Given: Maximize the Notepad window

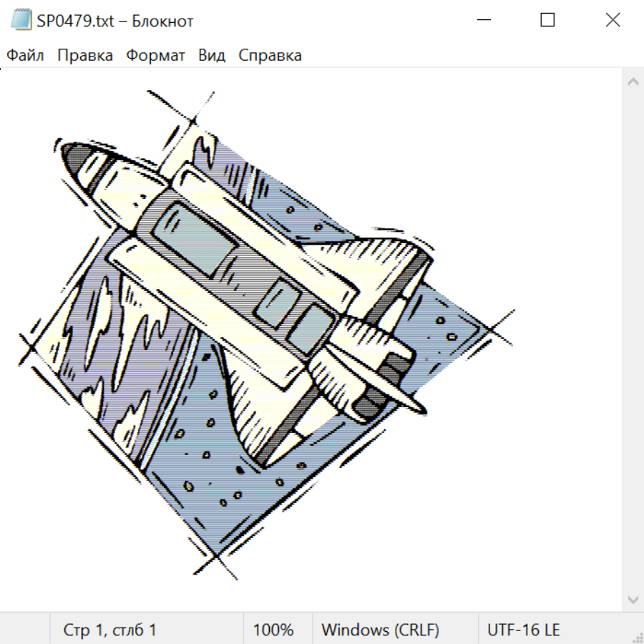Looking at the screenshot, I should pos(547,21).
